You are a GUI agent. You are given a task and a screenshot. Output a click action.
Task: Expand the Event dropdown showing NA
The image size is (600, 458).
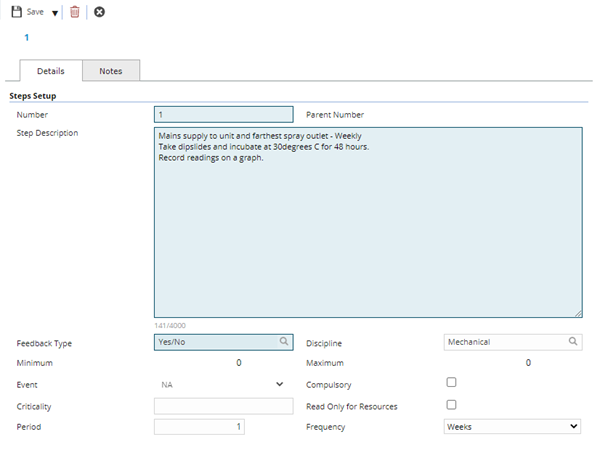click(x=278, y=384)
